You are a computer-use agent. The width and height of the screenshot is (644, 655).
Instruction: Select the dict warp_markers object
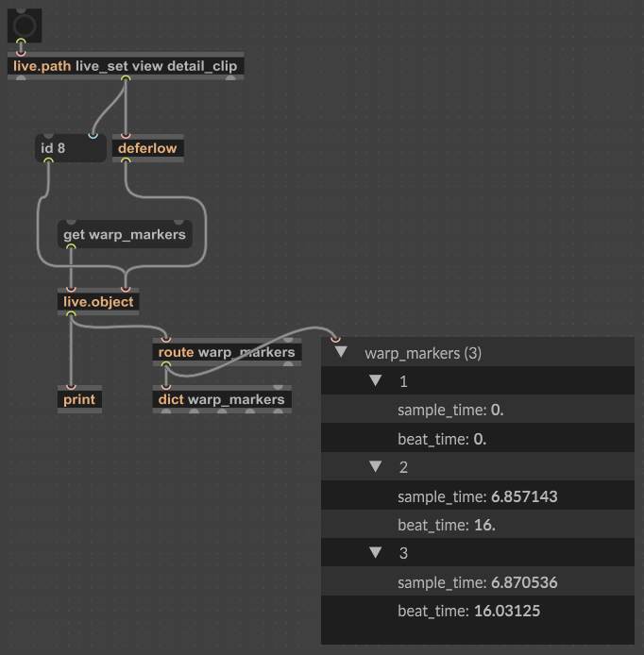222,399
